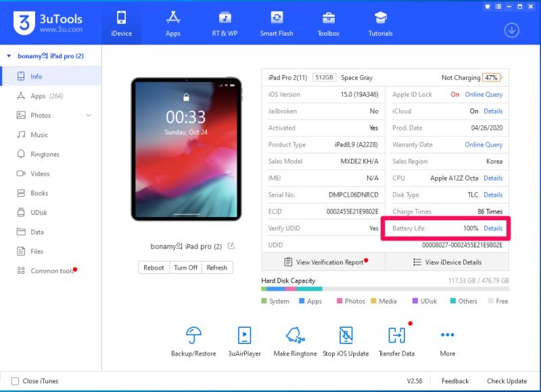Click the 47% battery indicator
This screenshot has width=541, height=392.
click(492, 78)
